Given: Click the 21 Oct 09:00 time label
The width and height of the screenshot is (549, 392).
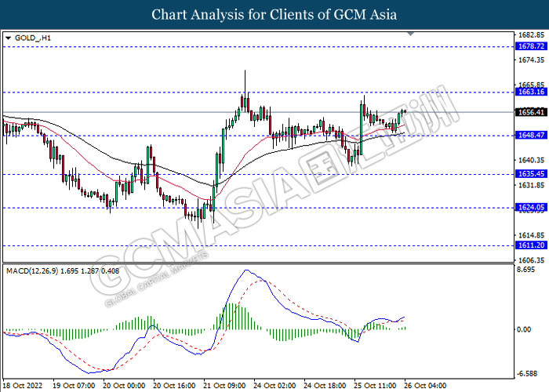Looking at the screenshot, I should point(224,386).
